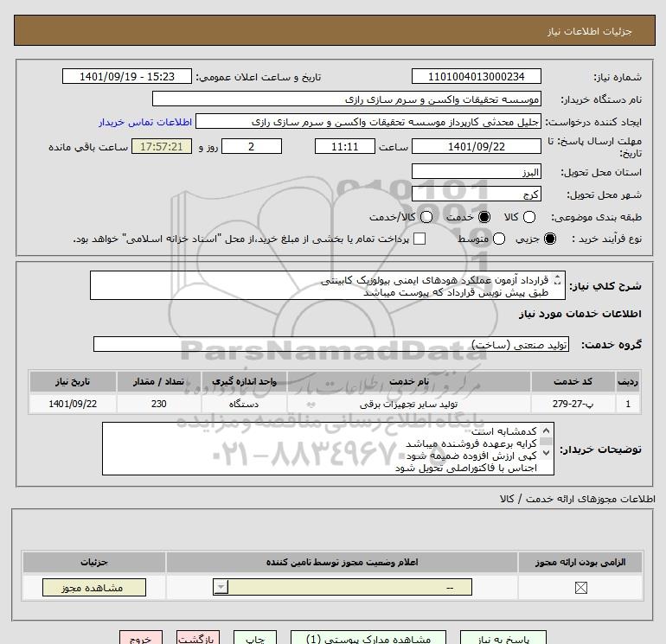Viewport: 666px width, 644px height.
Task: Click the delivery province field البرز
Action: (x=476, y=171)
